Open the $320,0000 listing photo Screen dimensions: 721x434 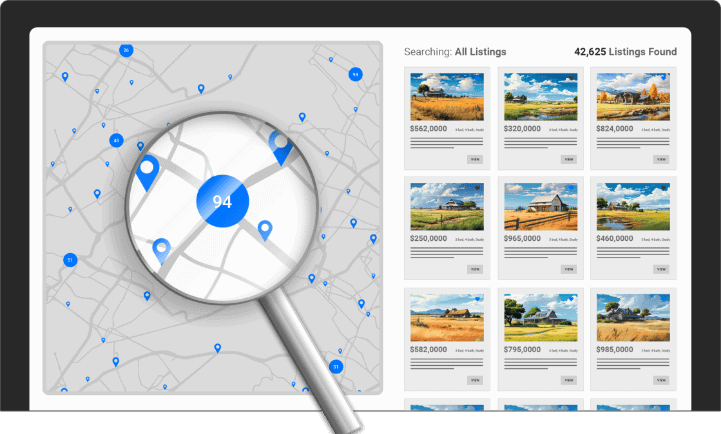pos(540,97)
